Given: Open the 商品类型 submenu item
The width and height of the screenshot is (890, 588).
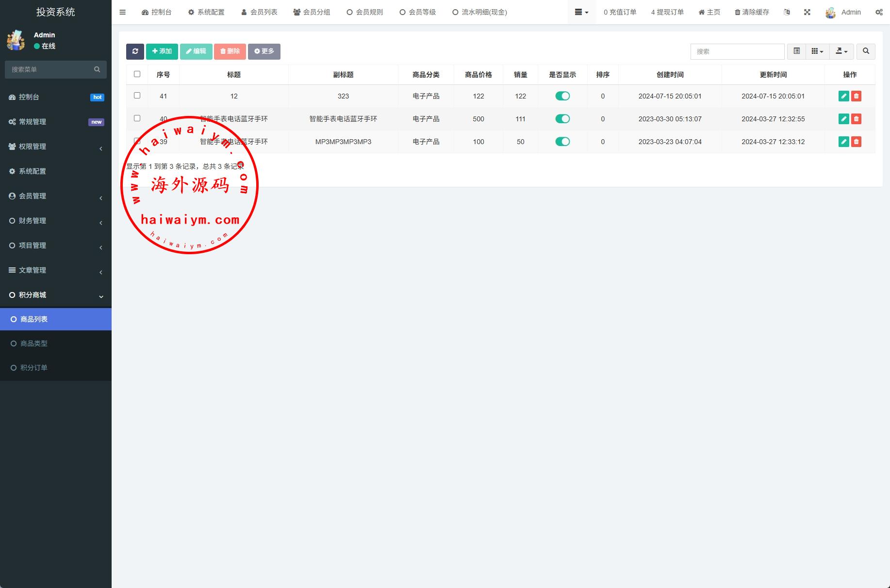Looking at the screenshot, I should coord(34,343).
